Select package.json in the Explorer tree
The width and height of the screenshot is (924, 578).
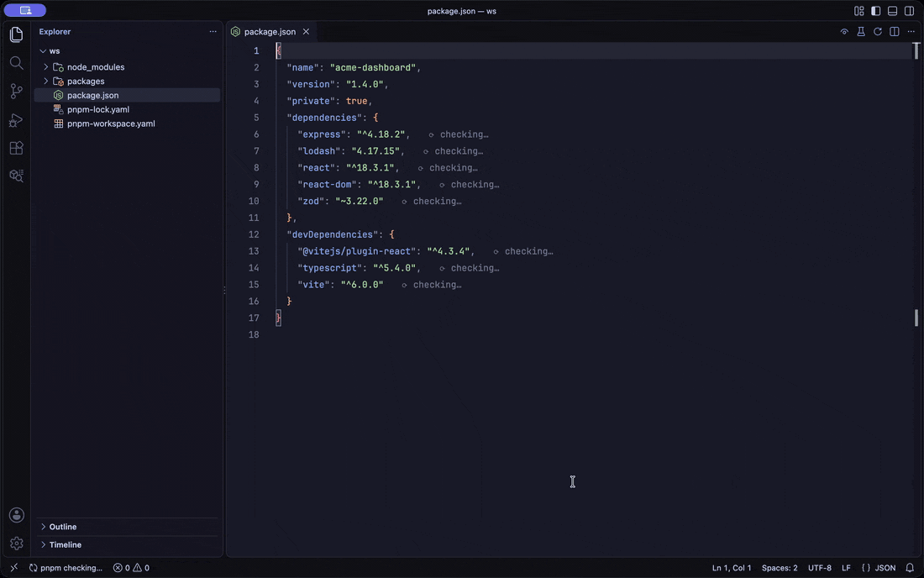pyautogui.click(x=128, y=96)
